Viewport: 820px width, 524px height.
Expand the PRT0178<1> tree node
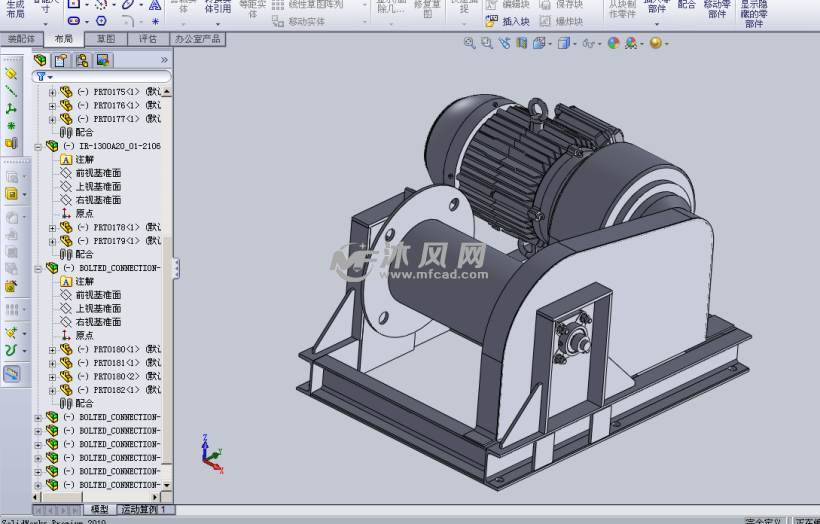point(52,227)
